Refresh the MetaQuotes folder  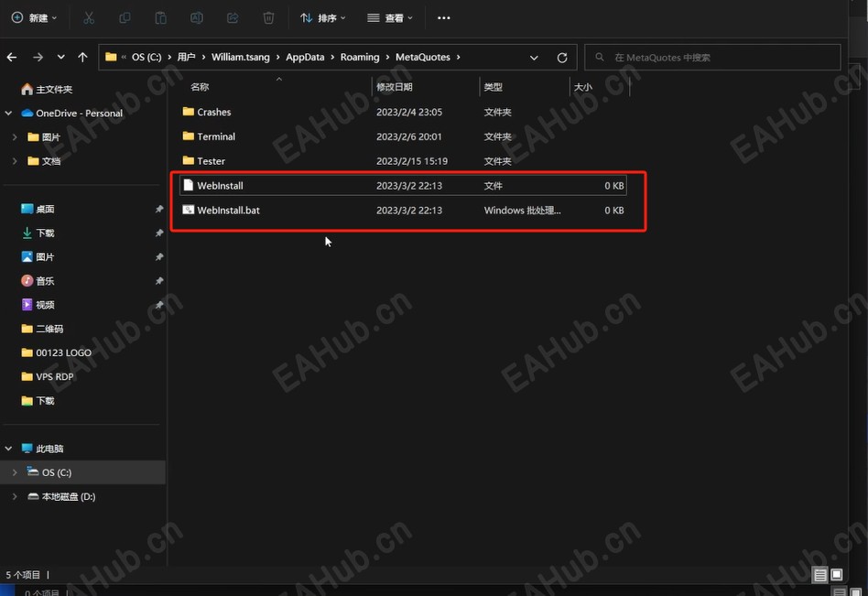coord(562,58)
